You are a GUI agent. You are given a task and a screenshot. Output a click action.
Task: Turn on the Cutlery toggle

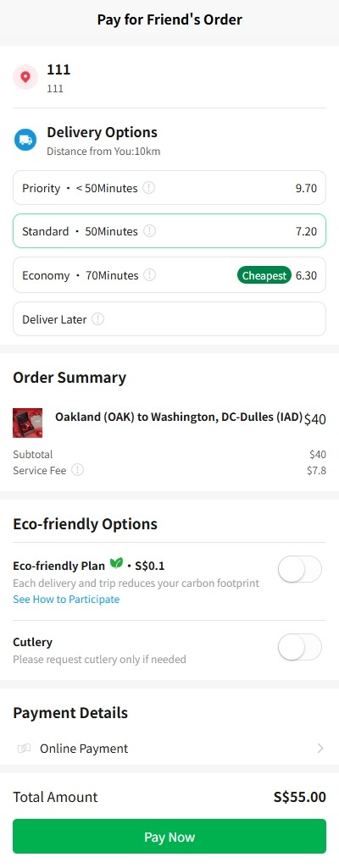pyautogui.click(x=300, y=647)
